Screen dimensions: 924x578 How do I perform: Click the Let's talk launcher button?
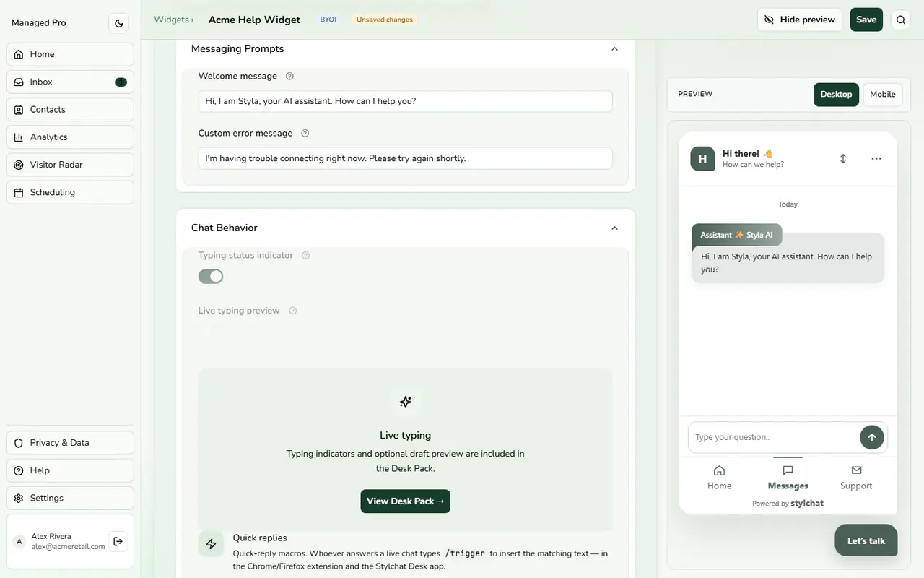click(x=866, y=540)
